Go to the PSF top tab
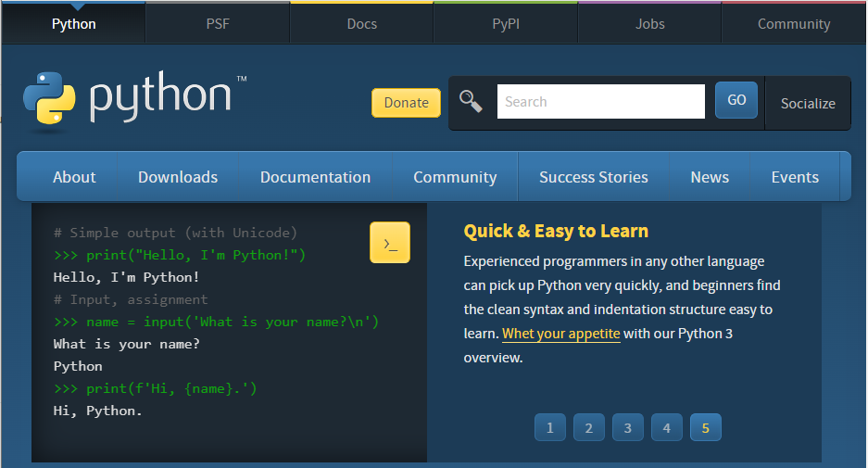Screen dimensions: 868x468 tap(218, 24)
